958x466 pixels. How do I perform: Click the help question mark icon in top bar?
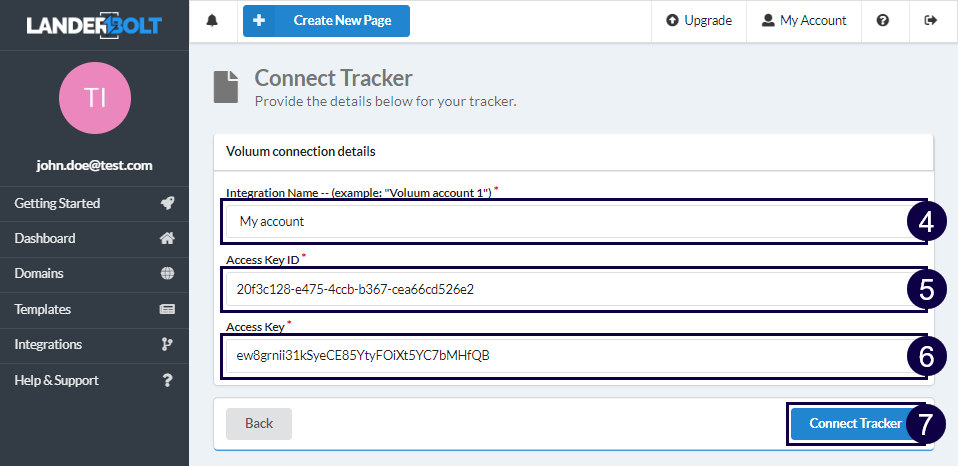click(x=883, y=21)
